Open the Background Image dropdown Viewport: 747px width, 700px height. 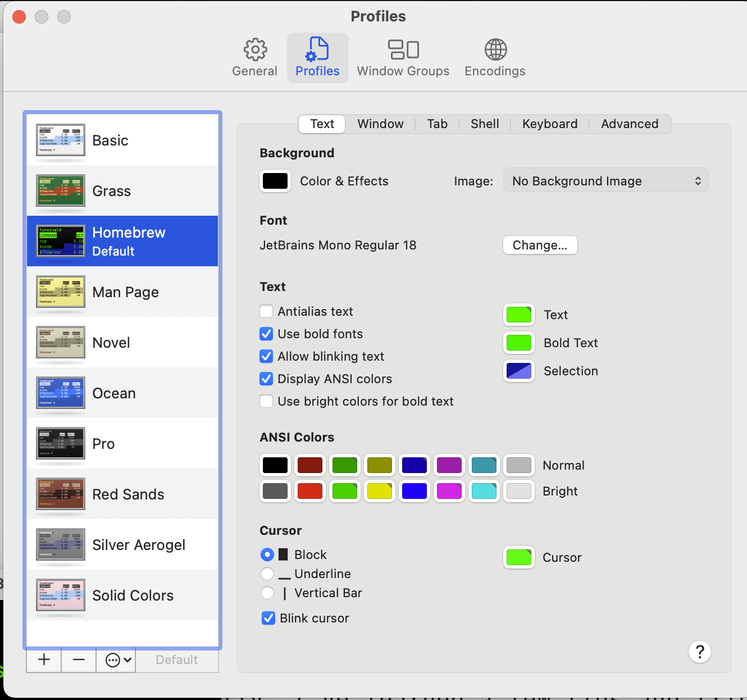pyautogui.click(x=605, y=181)
